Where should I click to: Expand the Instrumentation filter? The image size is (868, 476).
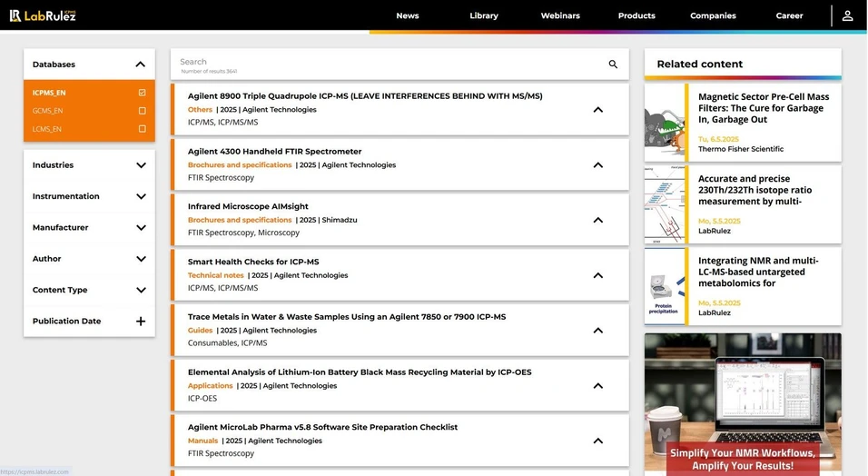tap(141, 196)
